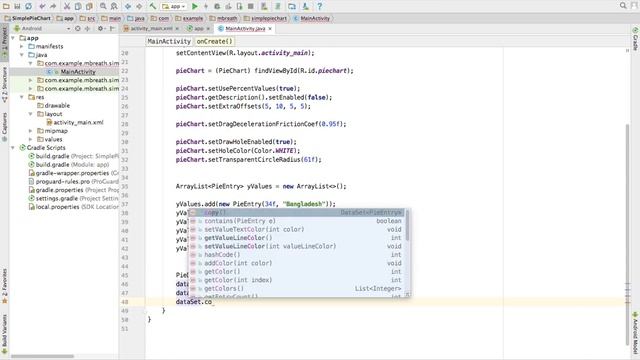Click the example breadcrumb folder
This screenshot has width=640, height=360.
pyautogui.click(x=189, y=18)
